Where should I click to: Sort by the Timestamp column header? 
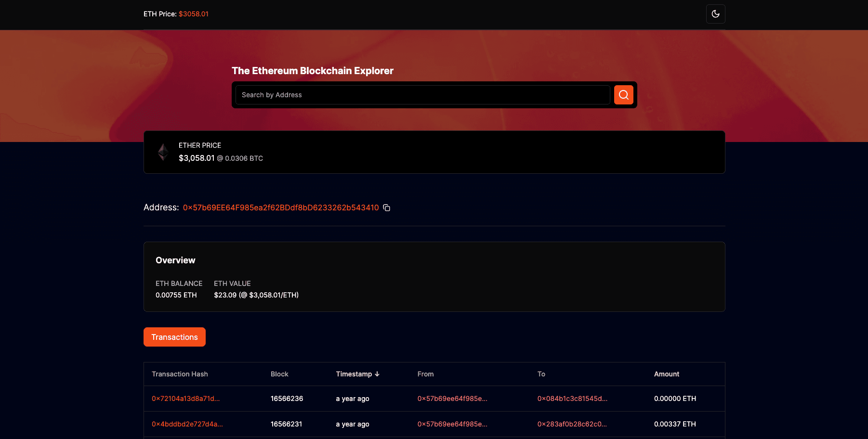tap(354, 374)
